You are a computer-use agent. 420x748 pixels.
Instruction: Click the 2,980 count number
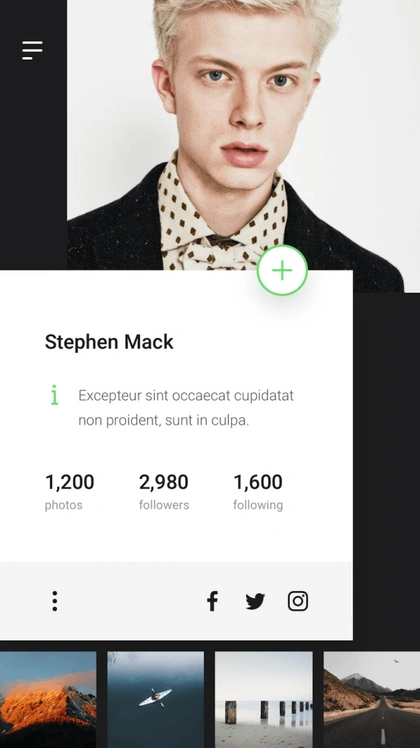tap(164, 482)
